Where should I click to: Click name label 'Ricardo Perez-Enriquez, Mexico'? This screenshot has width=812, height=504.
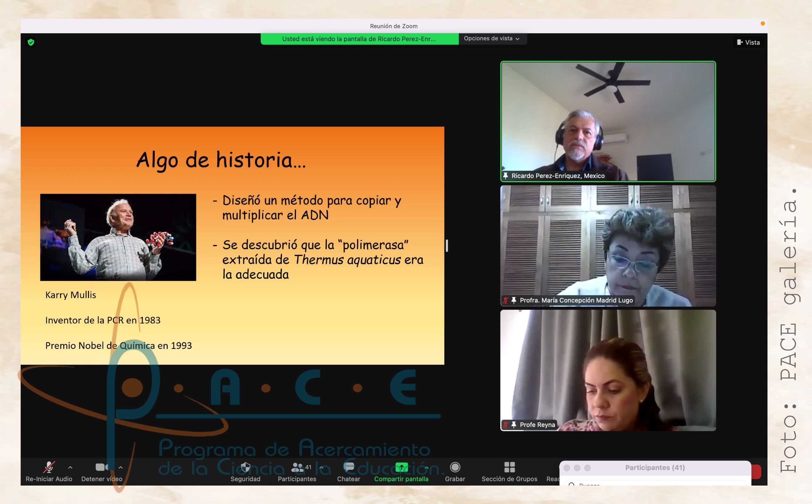(x=558, y=176)
